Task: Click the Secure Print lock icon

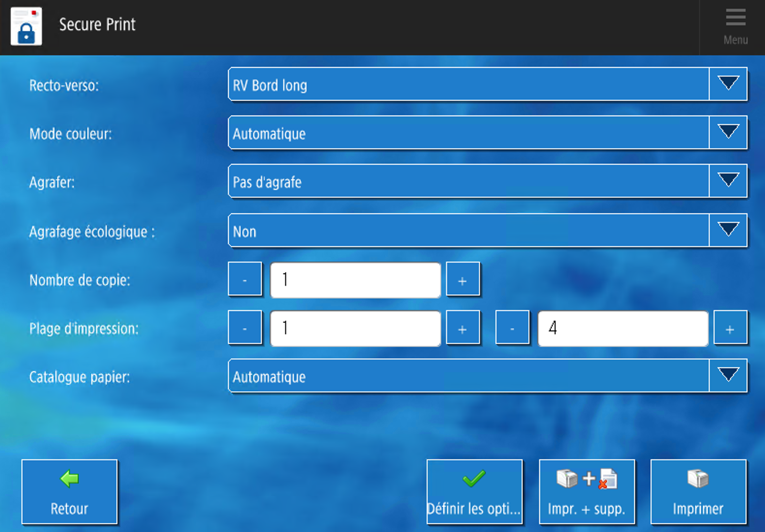Action: click(x=26, y=27)
